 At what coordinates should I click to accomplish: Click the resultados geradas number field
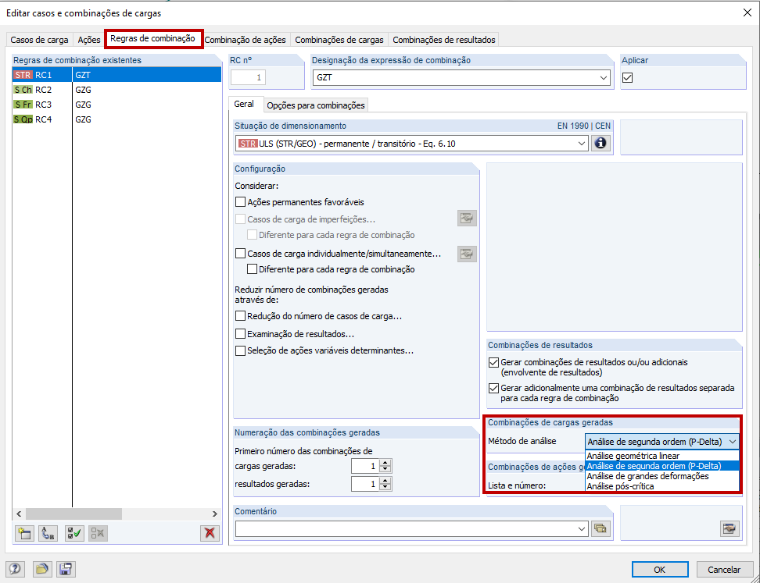point(365,484)
